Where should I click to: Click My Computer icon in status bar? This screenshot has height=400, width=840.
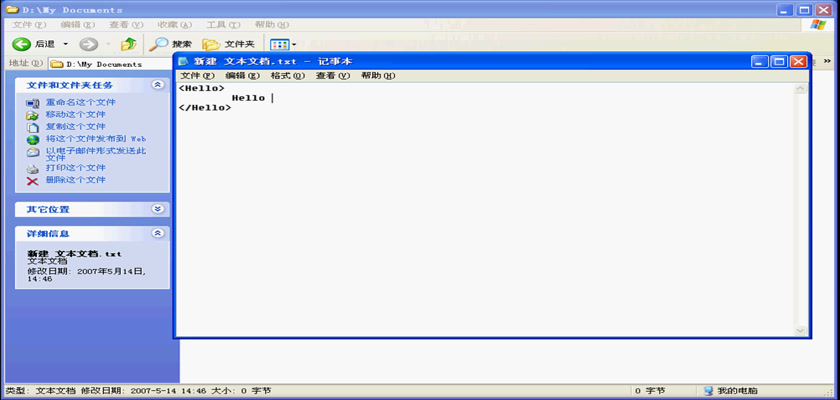coord(708,391)
